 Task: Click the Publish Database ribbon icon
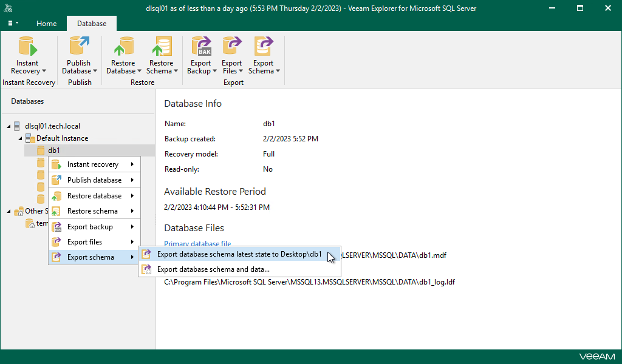click(x=80, y=45)
